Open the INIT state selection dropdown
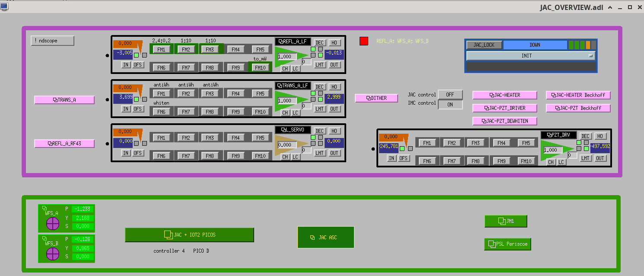 click(530, 56)
